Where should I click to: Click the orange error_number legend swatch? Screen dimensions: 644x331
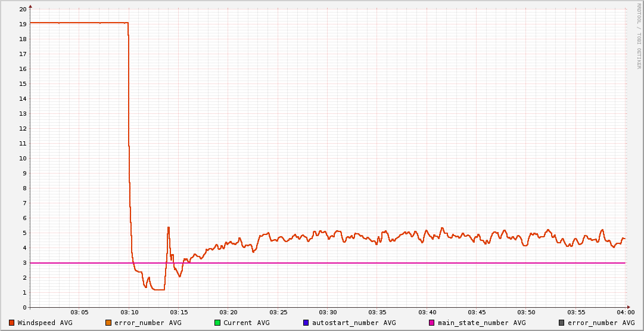tap(108, 323)
